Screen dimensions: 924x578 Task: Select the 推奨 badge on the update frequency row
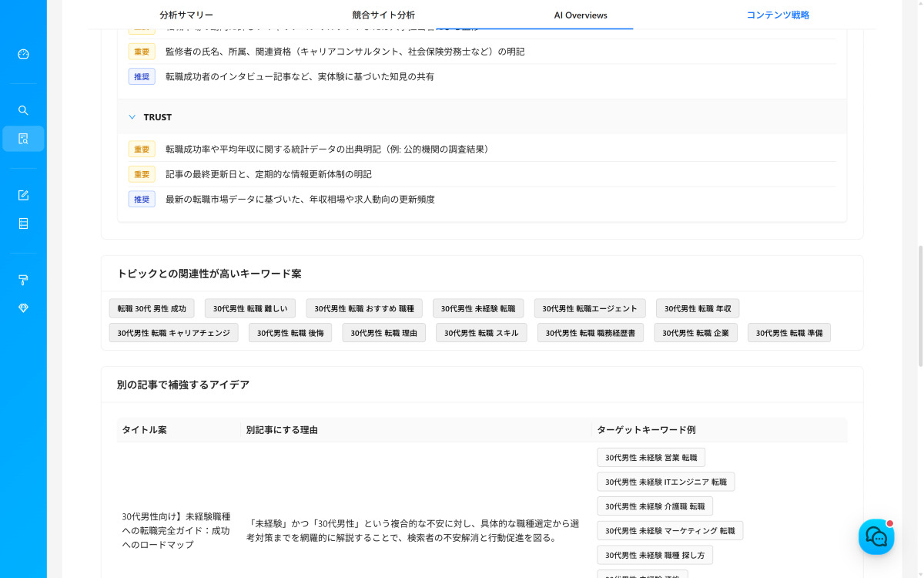(142, 199)
